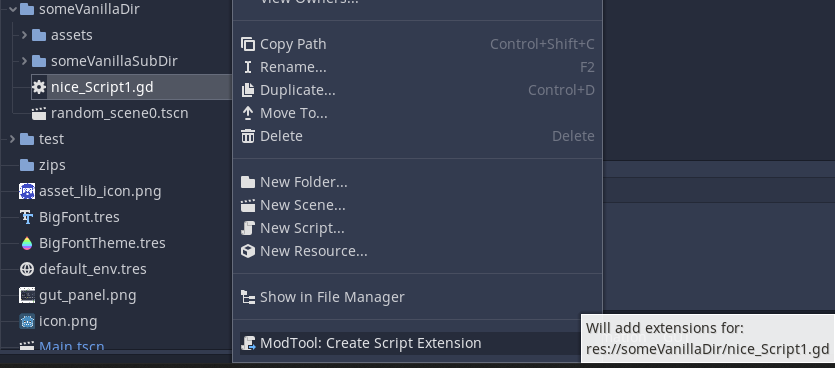Click the asset_lib_icon.png thumbnail

27,191
